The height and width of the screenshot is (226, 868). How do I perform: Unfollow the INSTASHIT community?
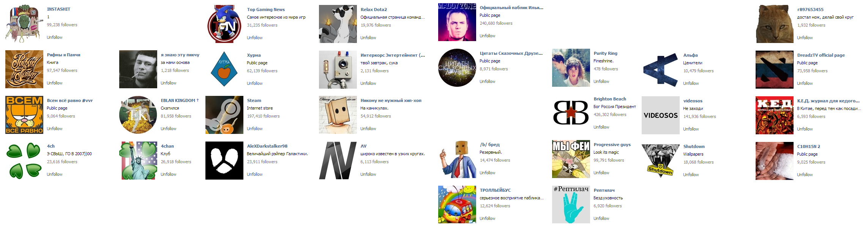[55, 37]
